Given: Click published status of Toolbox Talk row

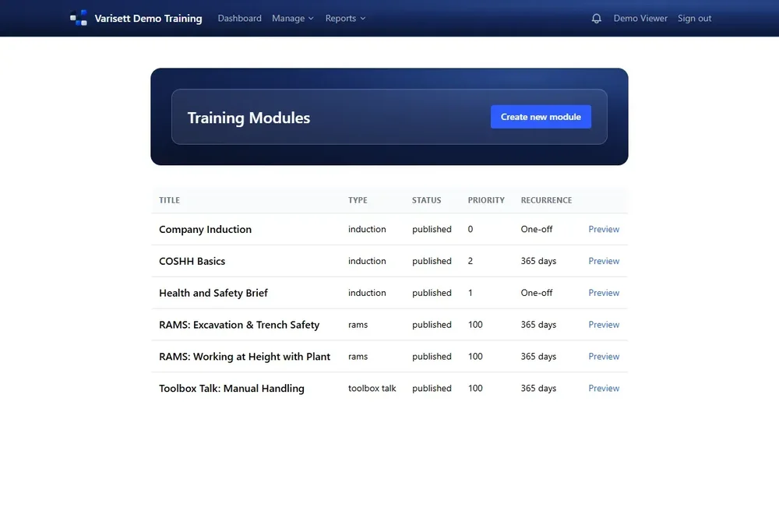Looking at the screenshot, I should coord(432,388).
